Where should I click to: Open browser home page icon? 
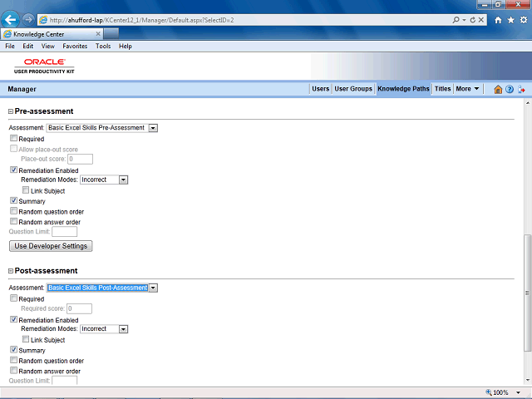498,20
